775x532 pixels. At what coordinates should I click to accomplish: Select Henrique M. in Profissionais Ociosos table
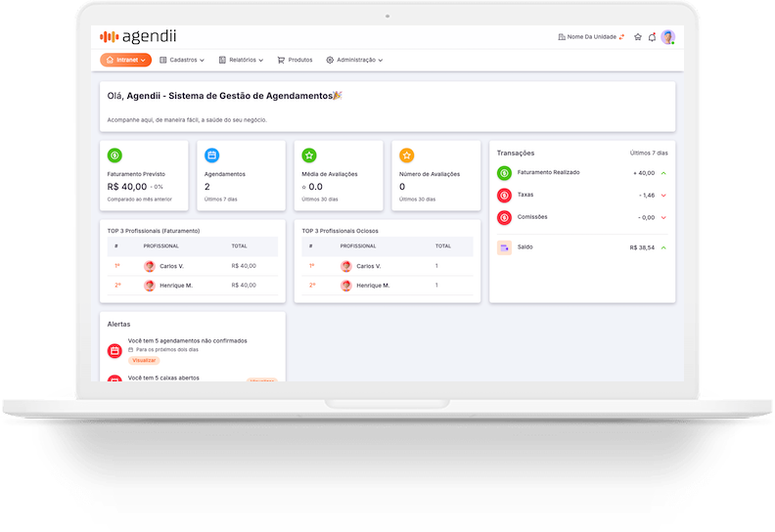click(372, 286)
